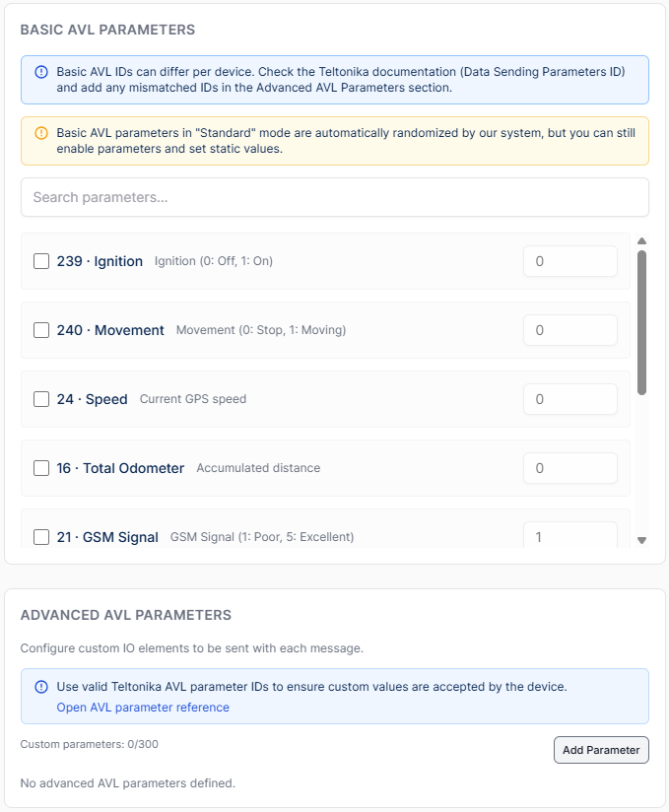The width and height of the screenshot is (669, 812).
Task: Enable the 239 Ignition parameter checkbox
Action: tap(41, 261)
